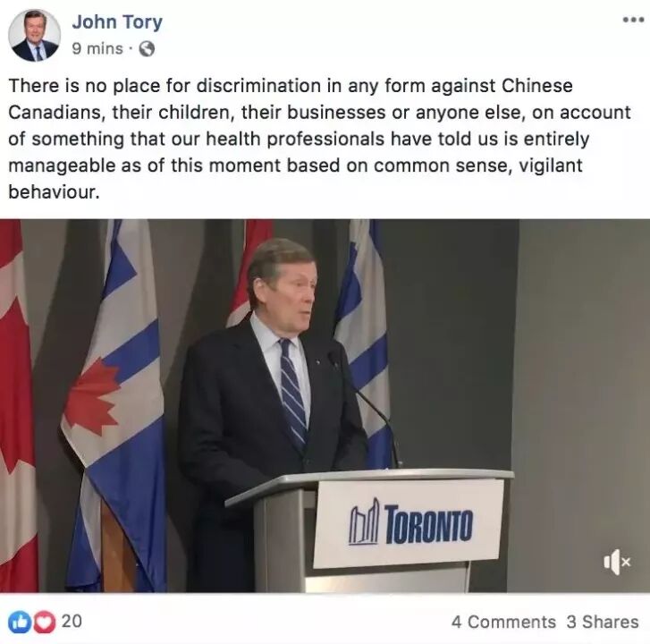Open John Tory's profile picture
The image size is (650, 644).
coord(34,35)
